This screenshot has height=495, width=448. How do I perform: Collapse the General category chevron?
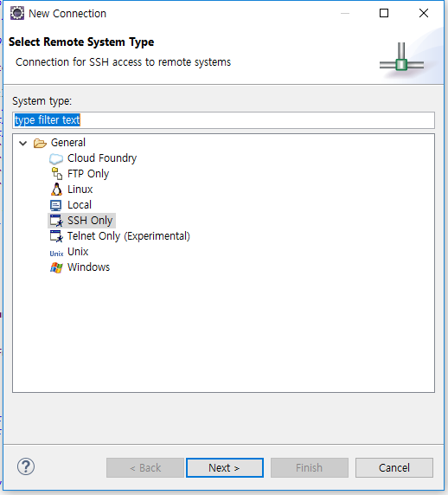[x=22, y=143]
